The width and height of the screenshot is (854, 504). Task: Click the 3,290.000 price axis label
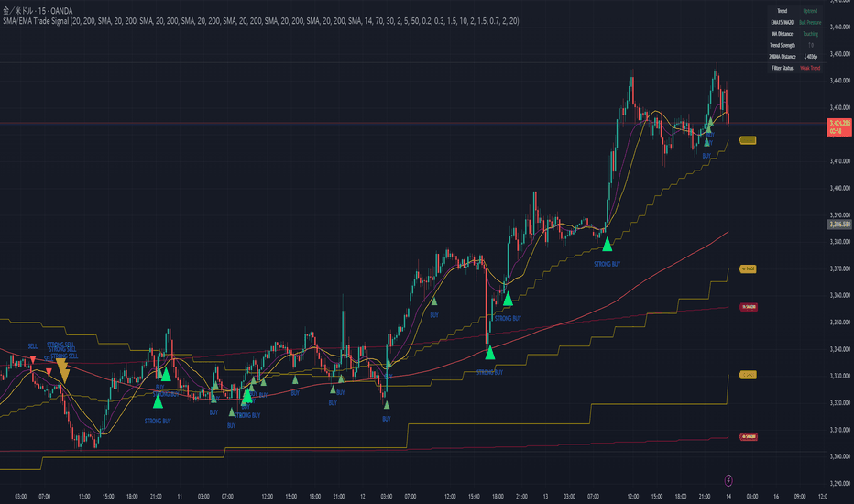(x=840, y=483)
